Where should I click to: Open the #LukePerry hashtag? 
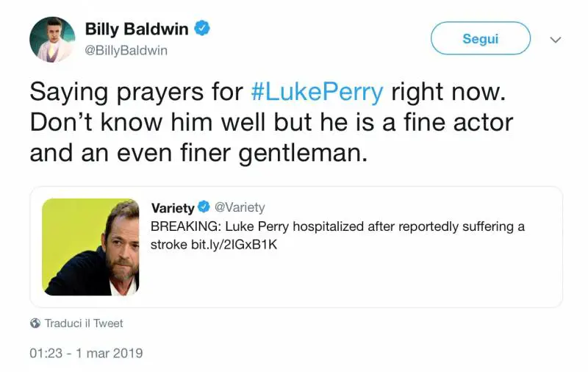click(317, 92)
